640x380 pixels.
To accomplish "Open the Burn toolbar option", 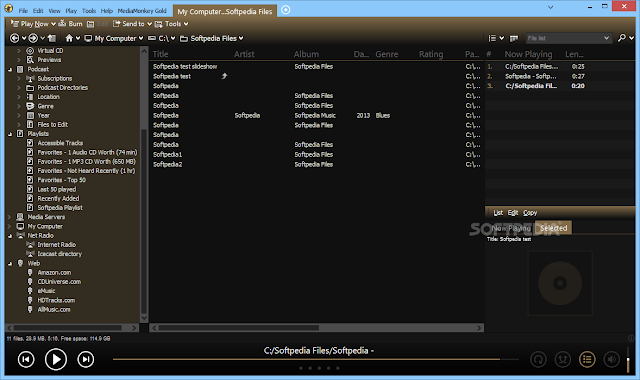I will point(71,24).
